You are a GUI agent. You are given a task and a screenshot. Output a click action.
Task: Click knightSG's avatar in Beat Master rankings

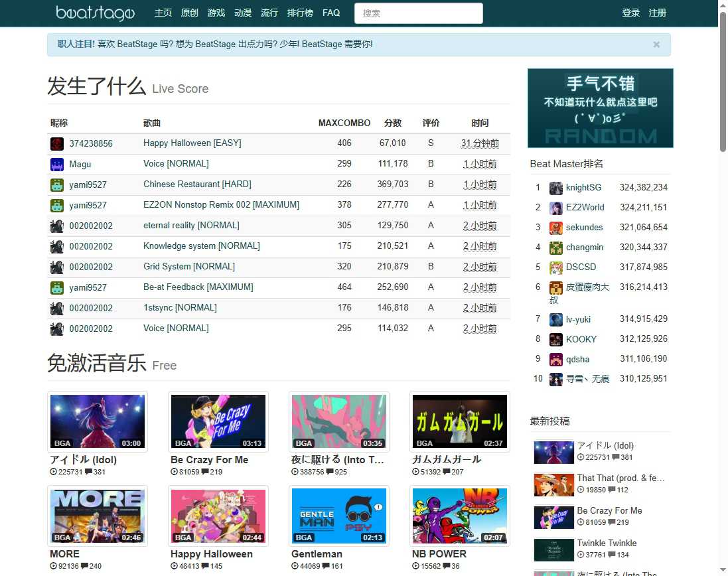pyautogui.click(x=555, y=188)
